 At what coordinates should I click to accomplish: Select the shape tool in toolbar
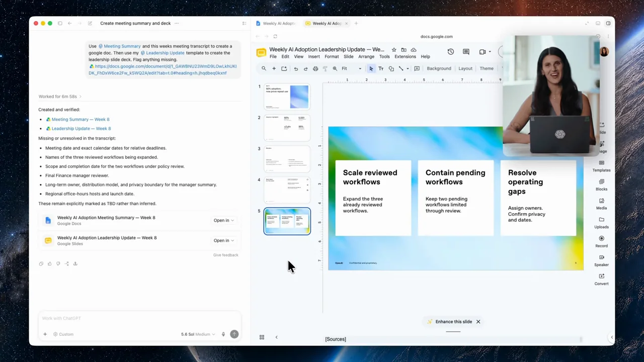coord(391,68)
